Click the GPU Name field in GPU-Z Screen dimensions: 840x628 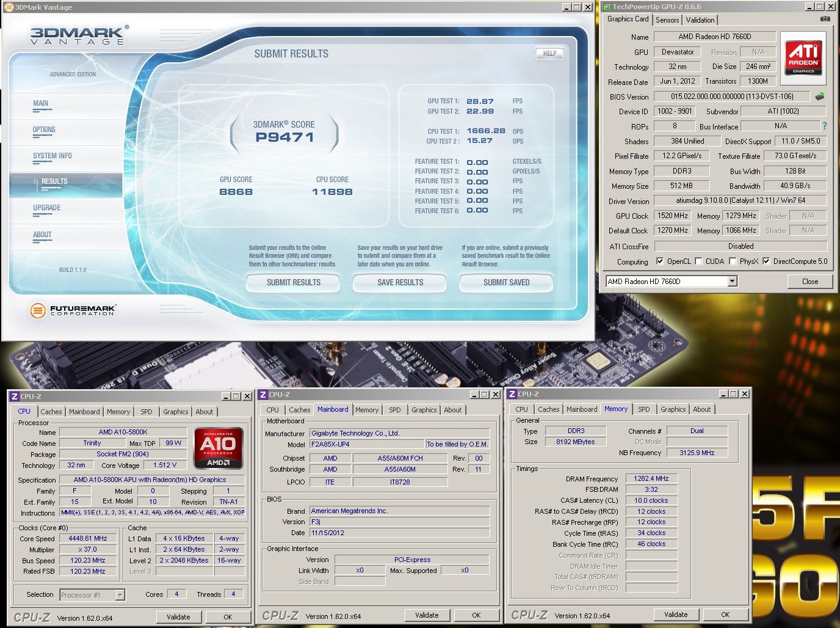click(714, 37)
